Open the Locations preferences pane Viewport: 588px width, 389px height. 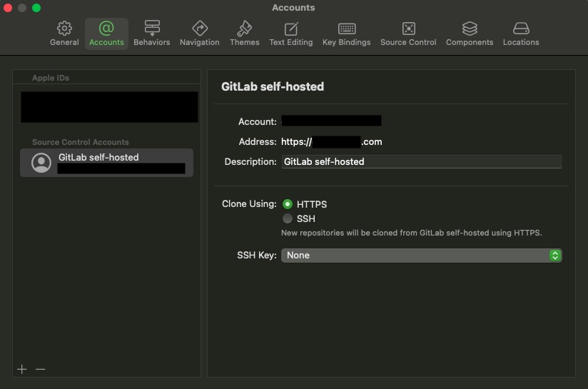(x=521, y=33)
